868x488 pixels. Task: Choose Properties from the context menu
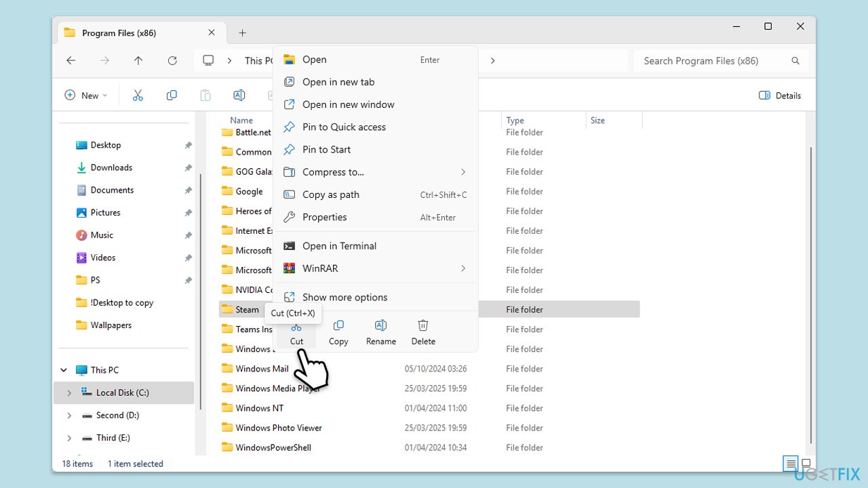324,218
